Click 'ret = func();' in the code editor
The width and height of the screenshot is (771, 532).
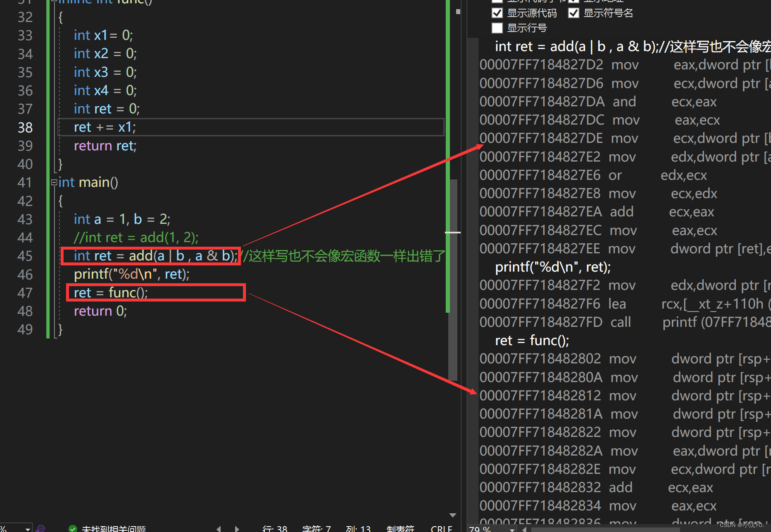pyautogui.click(x=110, y=293)
